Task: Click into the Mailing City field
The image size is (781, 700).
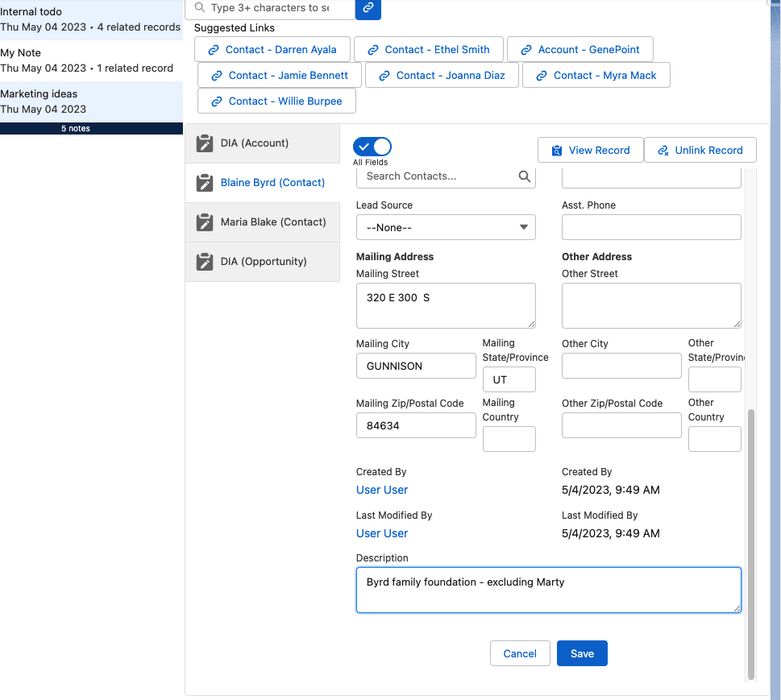Action: [x=416, y=366]
